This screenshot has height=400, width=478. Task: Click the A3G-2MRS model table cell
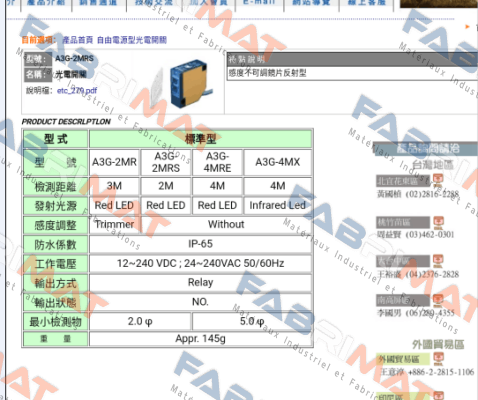pyautogui.click(x=166, y=162)
